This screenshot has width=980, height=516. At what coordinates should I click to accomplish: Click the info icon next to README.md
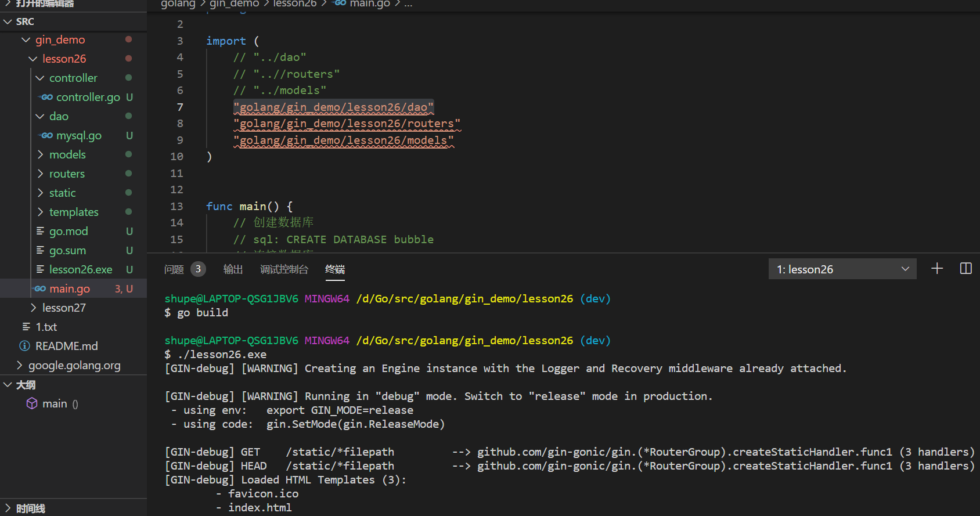click(x=25, y=346)
